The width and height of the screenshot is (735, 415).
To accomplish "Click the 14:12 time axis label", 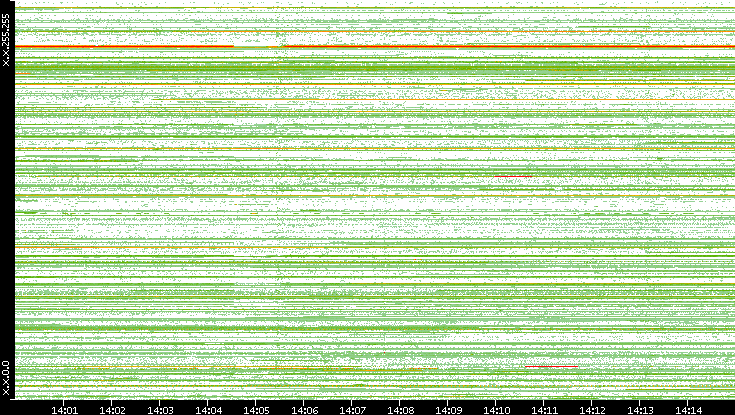I will click(x=592, y=410).
